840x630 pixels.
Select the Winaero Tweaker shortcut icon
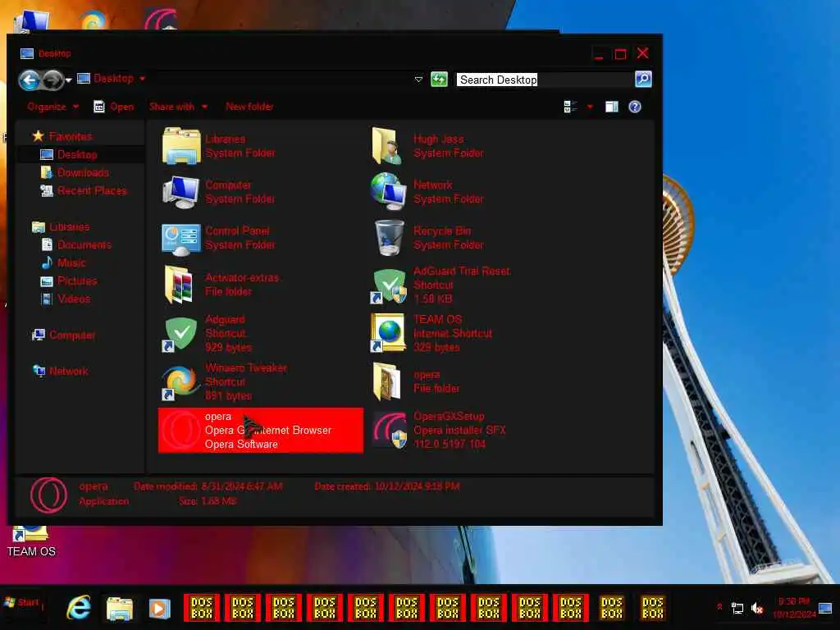(180, 382)
